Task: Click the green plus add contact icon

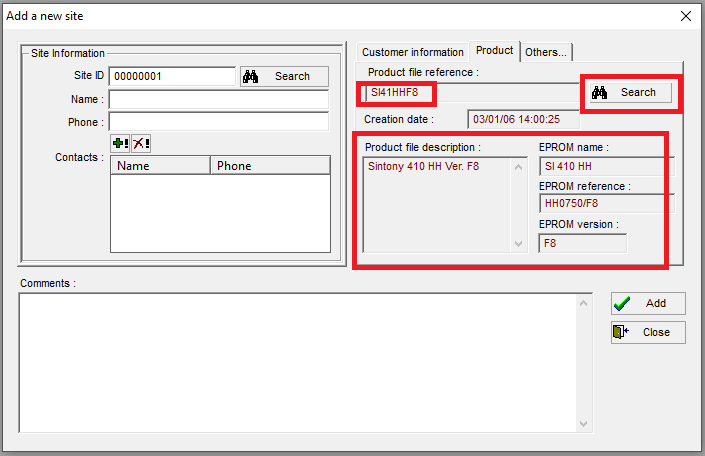Action: tap(120, 144)
